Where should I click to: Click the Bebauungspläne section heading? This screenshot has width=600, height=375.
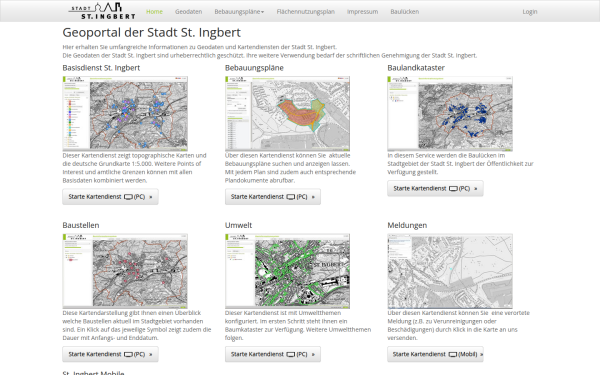pos(254,68)
